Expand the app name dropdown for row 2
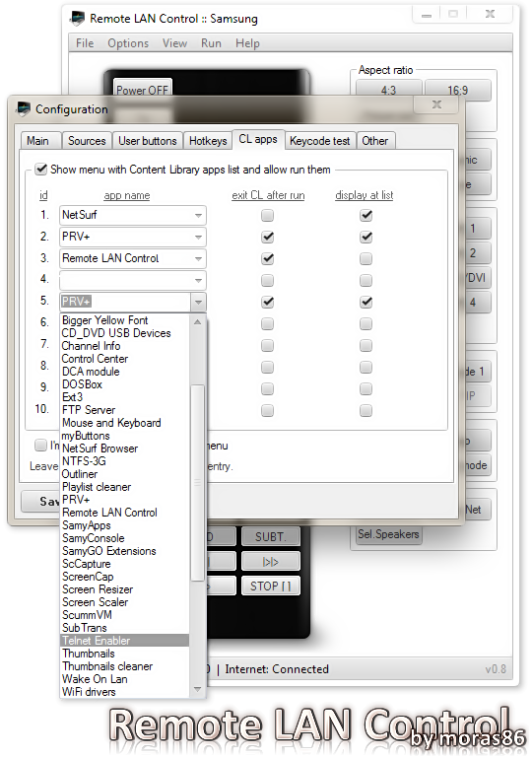The image size is (532, 759). tap(198, 238)
